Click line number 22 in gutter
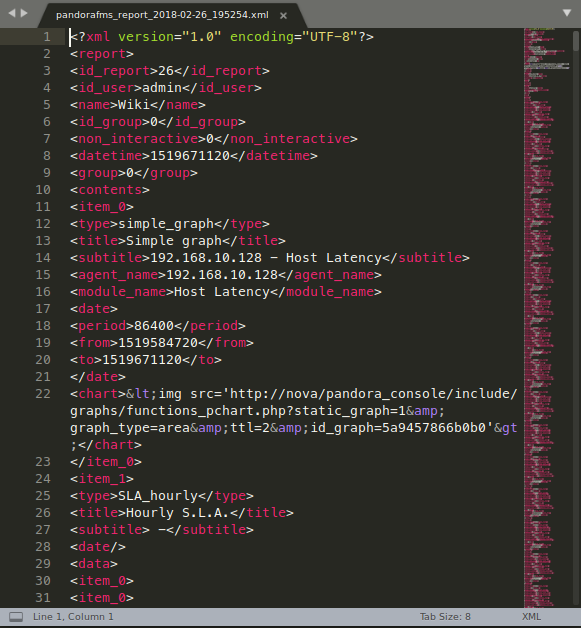581x628 pixels. pyautogui.click(x=43, y=394)
